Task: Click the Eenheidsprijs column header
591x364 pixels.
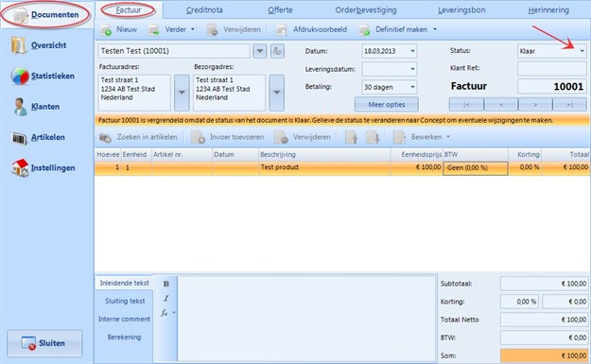Action: click(x=416, y=154)
